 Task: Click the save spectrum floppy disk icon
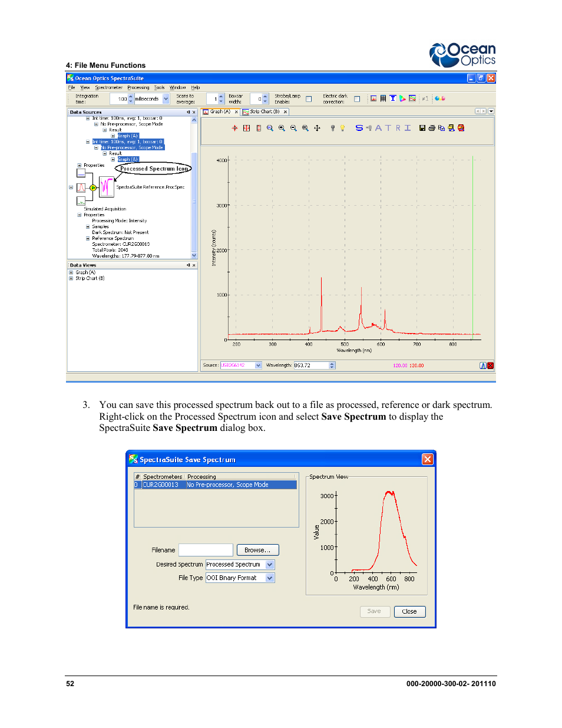(x=422, y=128)
